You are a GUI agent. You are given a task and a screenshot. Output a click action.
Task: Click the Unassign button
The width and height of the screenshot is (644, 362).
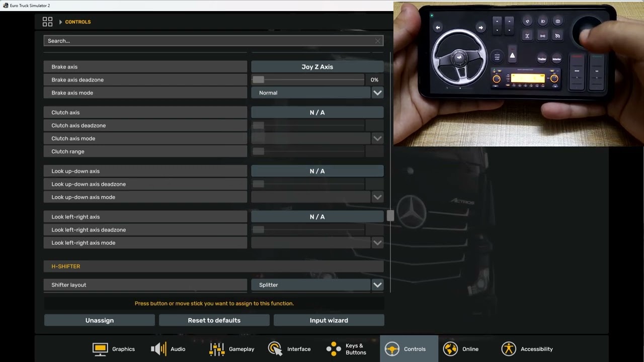click(100, 320)
